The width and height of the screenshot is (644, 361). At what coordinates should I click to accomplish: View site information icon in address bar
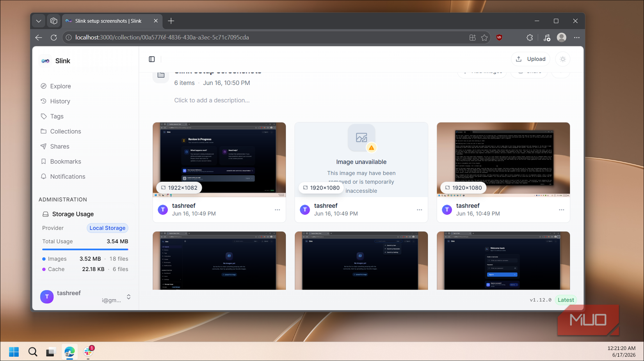[x=69, y=37]
